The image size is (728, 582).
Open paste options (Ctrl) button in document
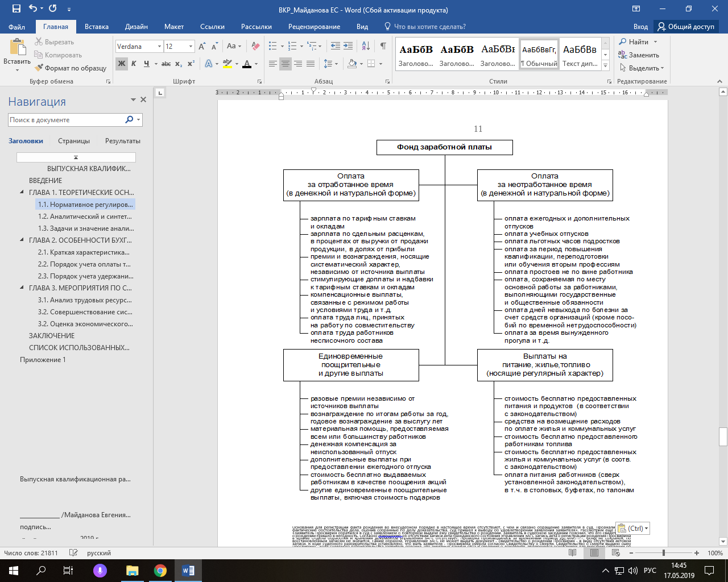632,528
